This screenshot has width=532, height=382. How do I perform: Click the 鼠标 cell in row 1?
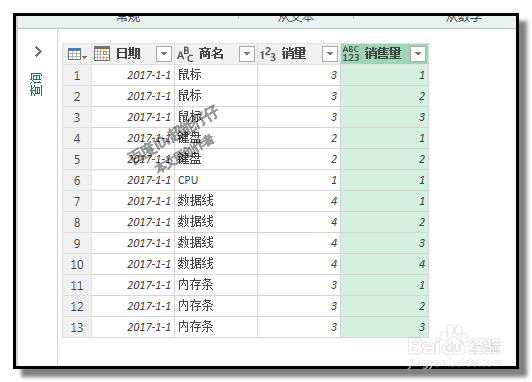click(216, 75)
